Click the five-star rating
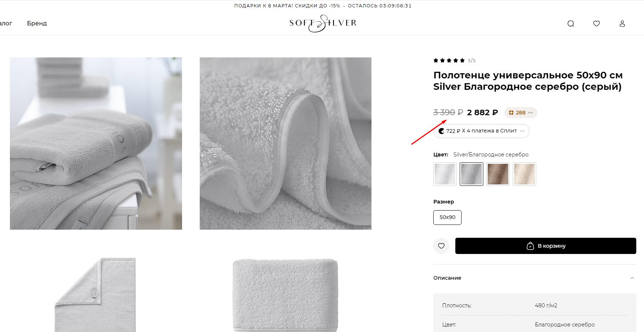 pos(449,60)
